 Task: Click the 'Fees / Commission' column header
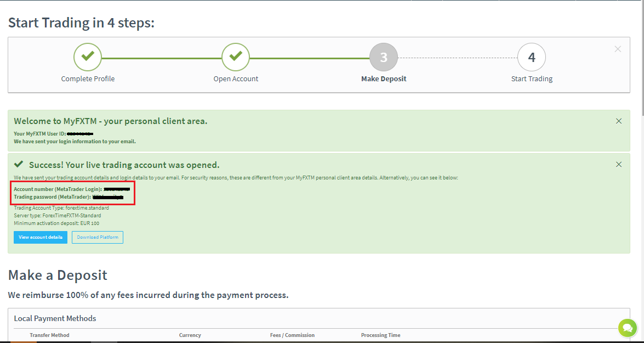[x=293, y=335]
